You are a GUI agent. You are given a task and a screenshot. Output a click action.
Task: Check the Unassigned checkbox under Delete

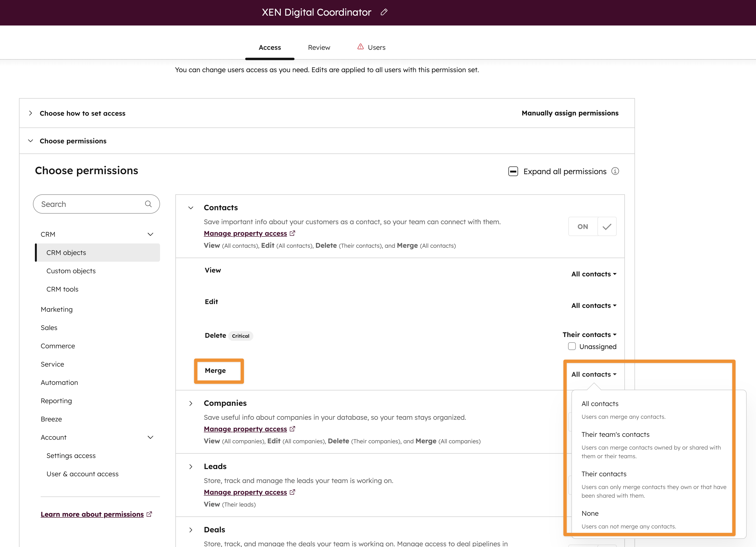click(x=572, y=346)
